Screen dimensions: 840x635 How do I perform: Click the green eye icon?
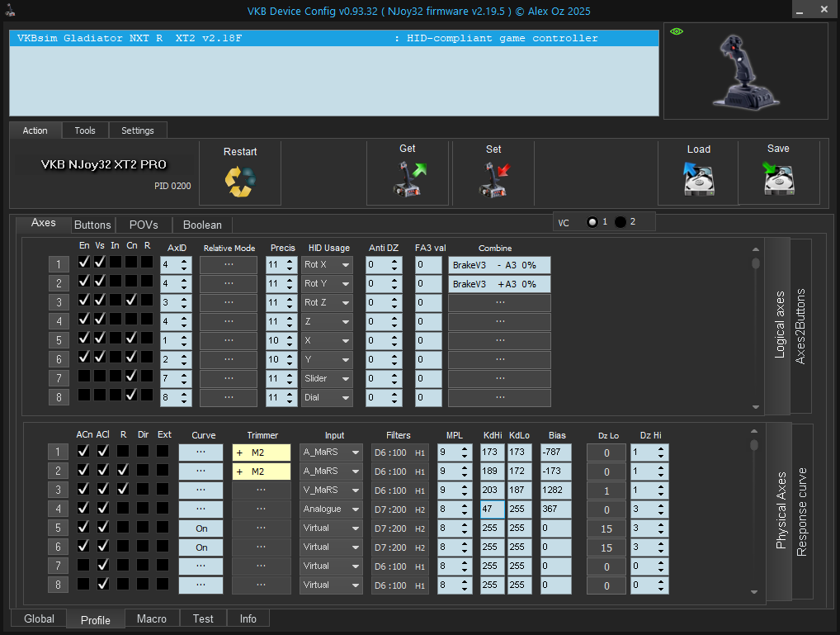(677, 31)
